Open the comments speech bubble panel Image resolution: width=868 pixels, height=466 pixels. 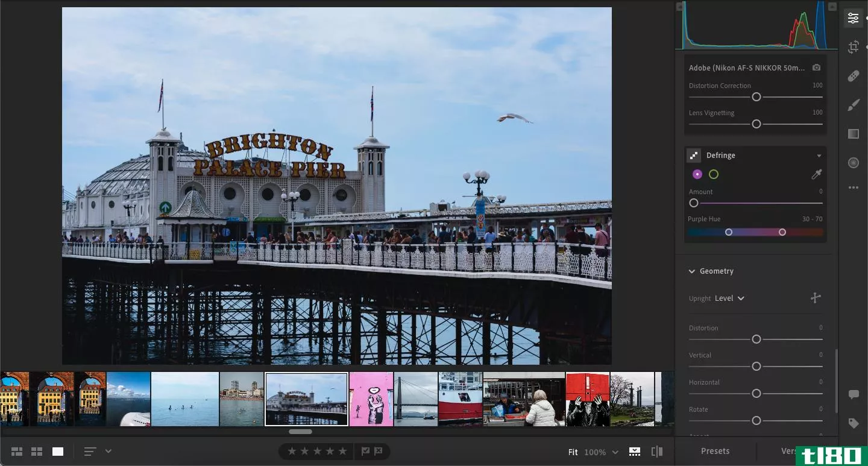(853, 395)
